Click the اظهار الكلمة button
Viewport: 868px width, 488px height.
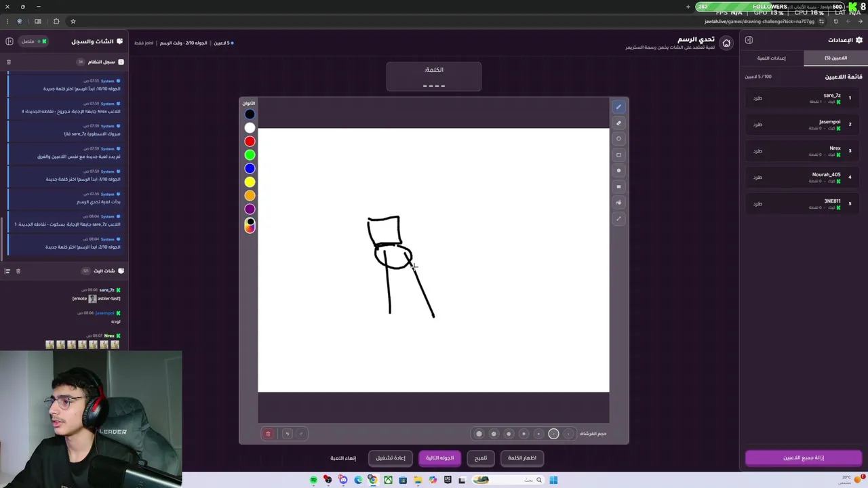click(522, 457)
